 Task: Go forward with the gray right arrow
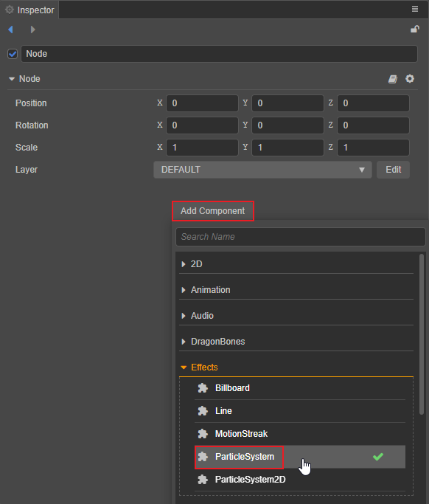(32, 30)
